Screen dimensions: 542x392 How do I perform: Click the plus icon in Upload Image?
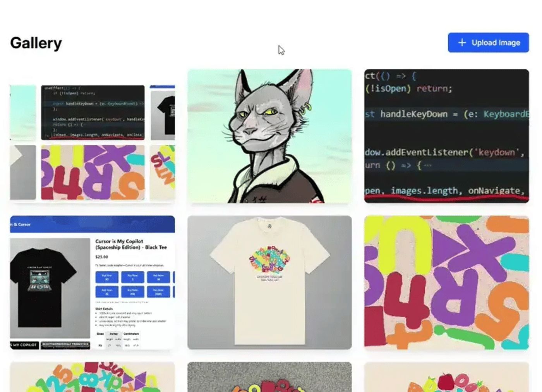click(462, 43)
